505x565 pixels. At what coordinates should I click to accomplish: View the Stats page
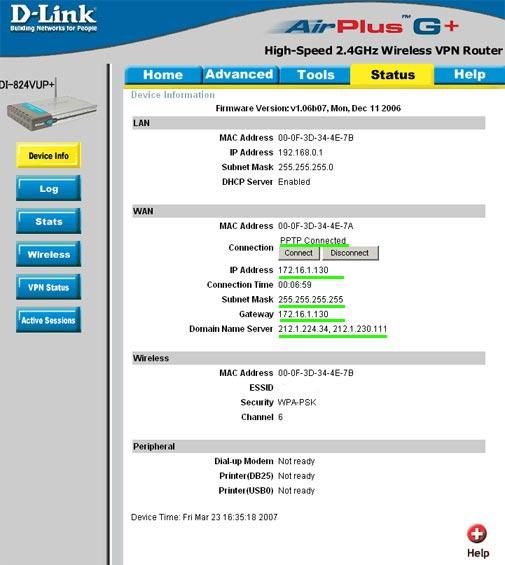(49, 221)
